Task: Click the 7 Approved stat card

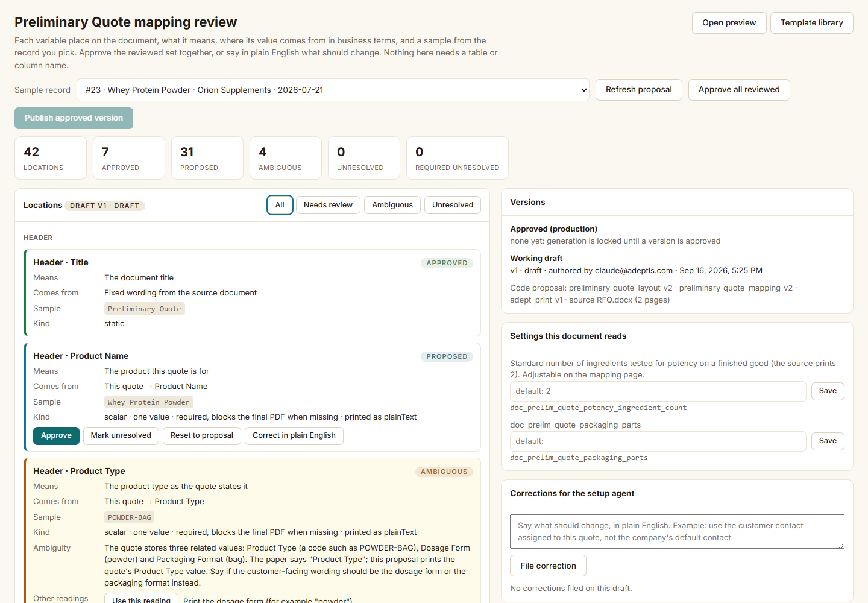Action: 129,158
